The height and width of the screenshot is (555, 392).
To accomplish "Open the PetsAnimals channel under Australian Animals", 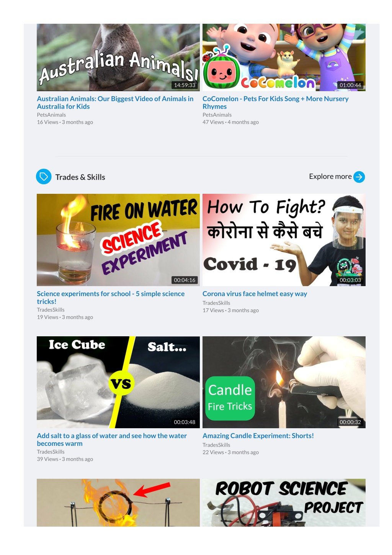I will point(51,115).
